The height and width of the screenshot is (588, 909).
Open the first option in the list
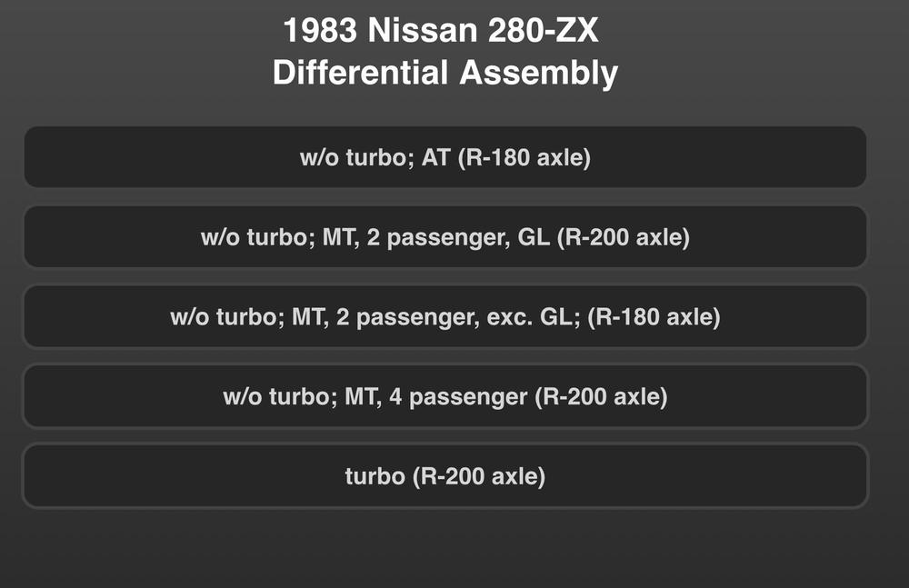445,157
